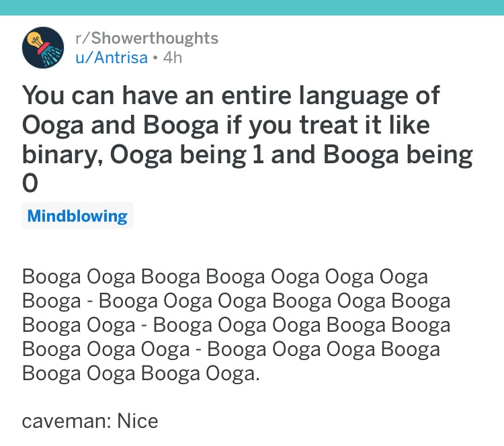Click the word binary in the title
The image size is (504, 446).
pyautogui.click(x=62, y=155)
